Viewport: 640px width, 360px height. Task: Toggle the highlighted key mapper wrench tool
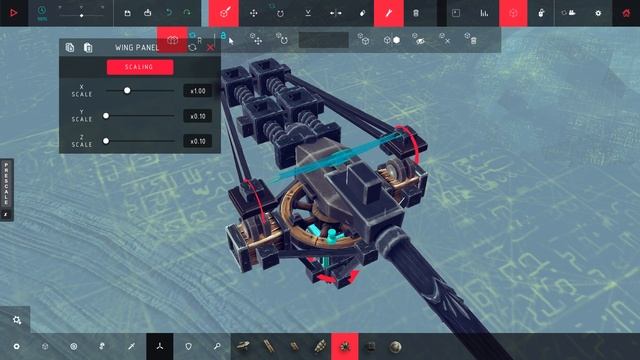tap(389, 13)
